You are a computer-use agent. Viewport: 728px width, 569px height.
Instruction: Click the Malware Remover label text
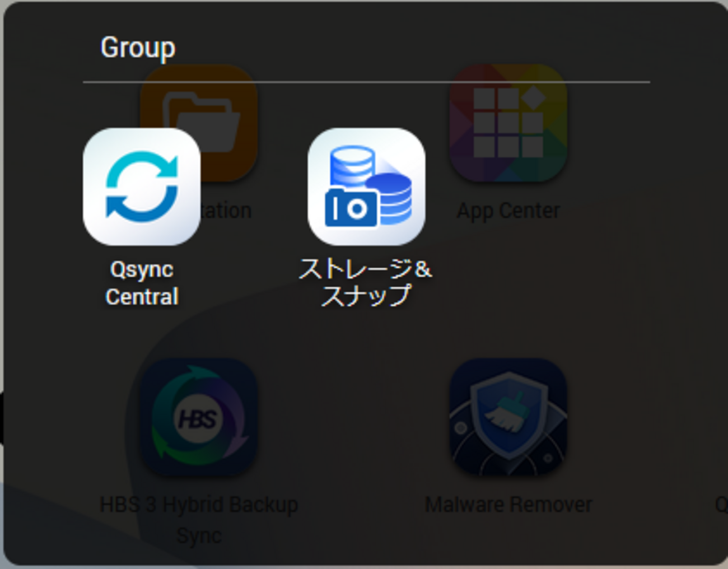508,505
